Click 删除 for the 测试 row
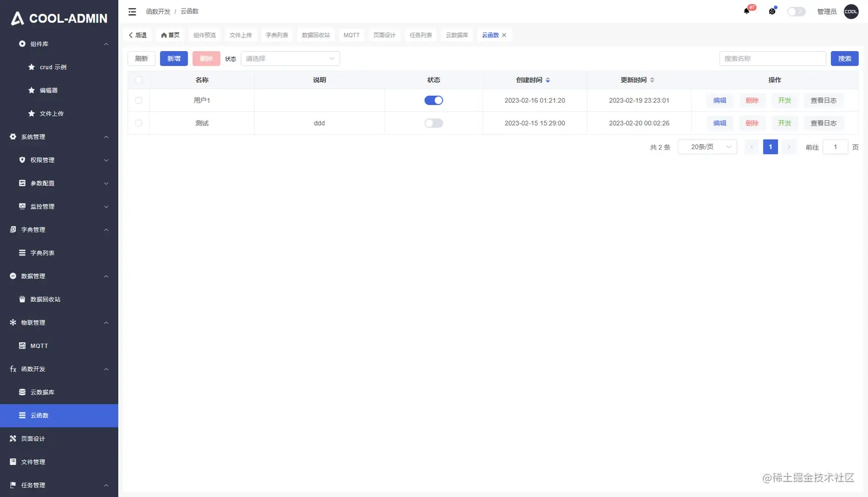Image resolution: width=868 pixels, height=497 pixels. pyautogui.click(x=752, y=123)
